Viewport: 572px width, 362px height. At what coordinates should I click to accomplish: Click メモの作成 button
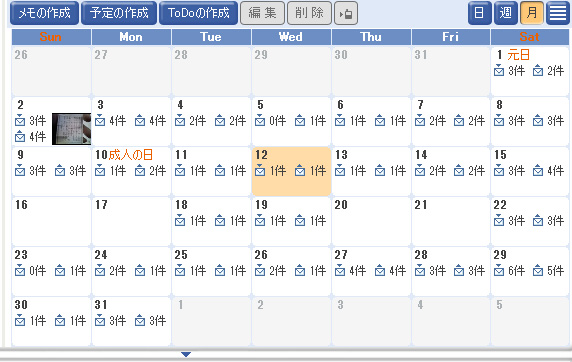point(45,13)
